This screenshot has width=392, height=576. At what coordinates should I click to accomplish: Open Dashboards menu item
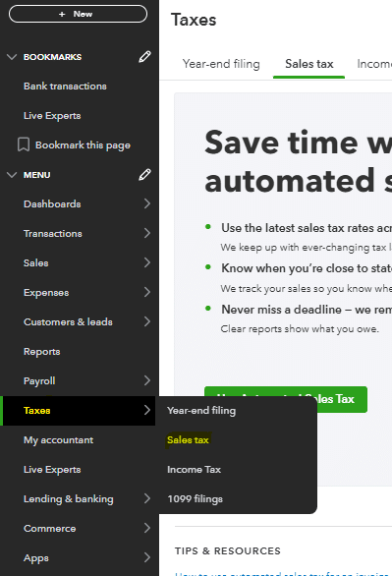click(x=52, y=203)
